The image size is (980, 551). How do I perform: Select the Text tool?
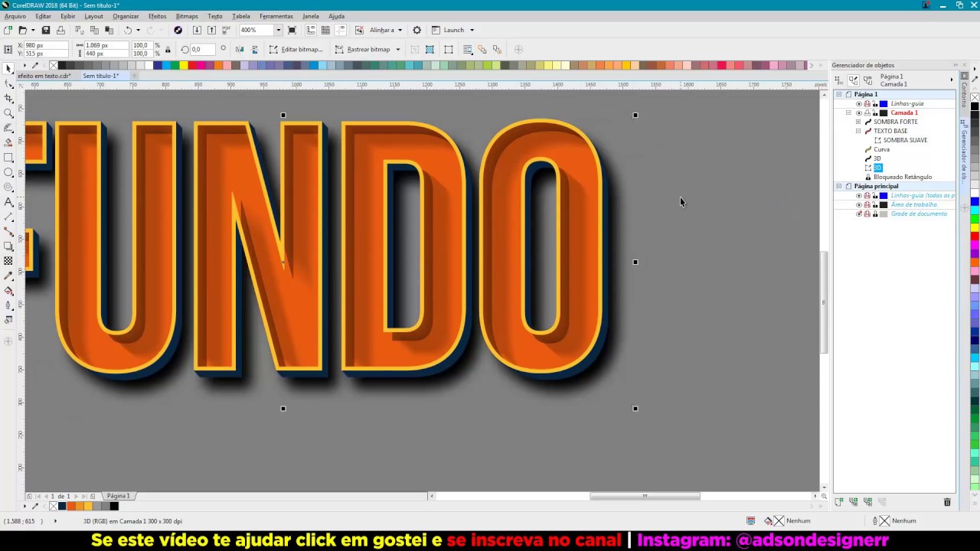point(8,202)
